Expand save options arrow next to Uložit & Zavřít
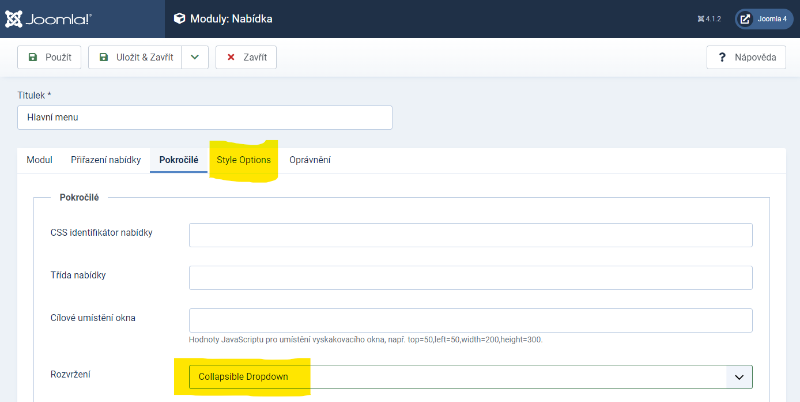The image size is (800, 402). [195, 57]
